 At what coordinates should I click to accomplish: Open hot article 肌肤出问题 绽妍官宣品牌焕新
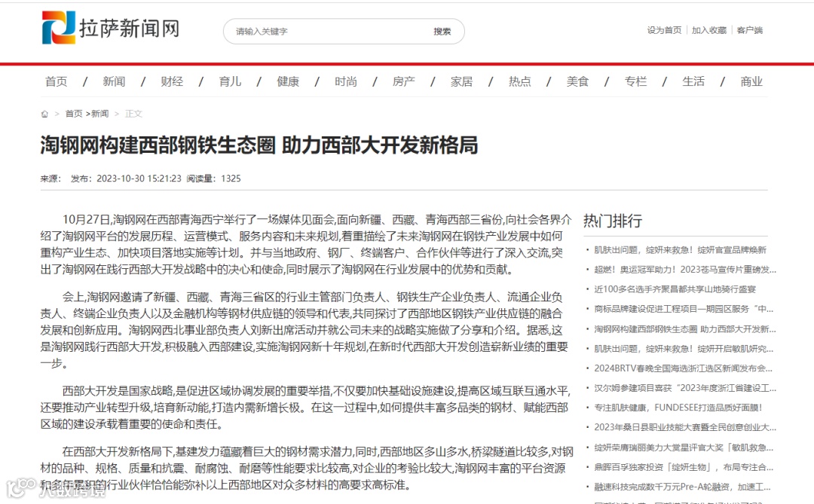point(680,250)
